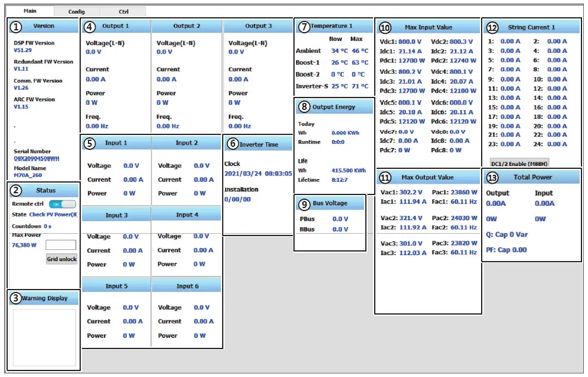Viewport: 588px width, 377px height.
Task: Switch to the Config tab
Action: [x=76, y=11]
